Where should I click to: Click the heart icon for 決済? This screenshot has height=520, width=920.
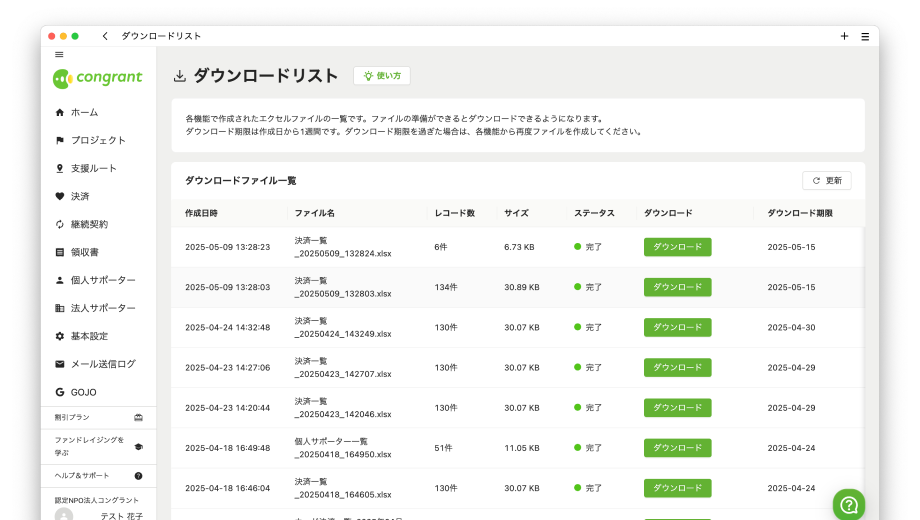point(59,196)
